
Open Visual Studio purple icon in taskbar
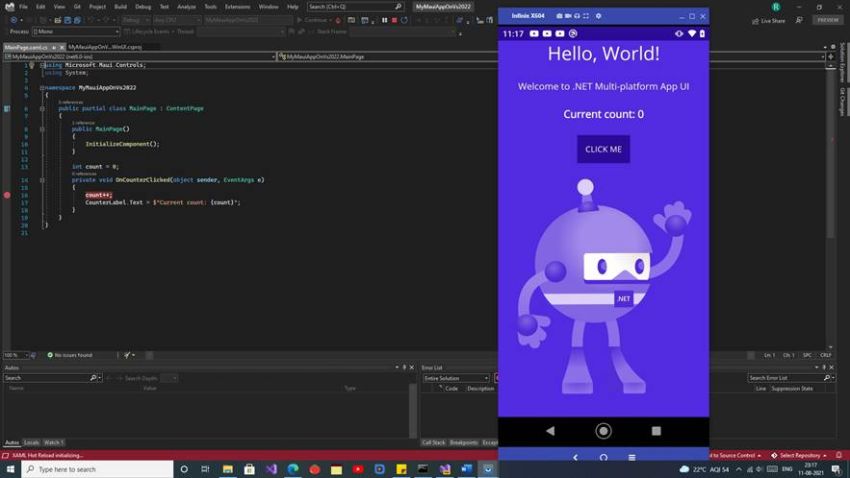[271, 469]
